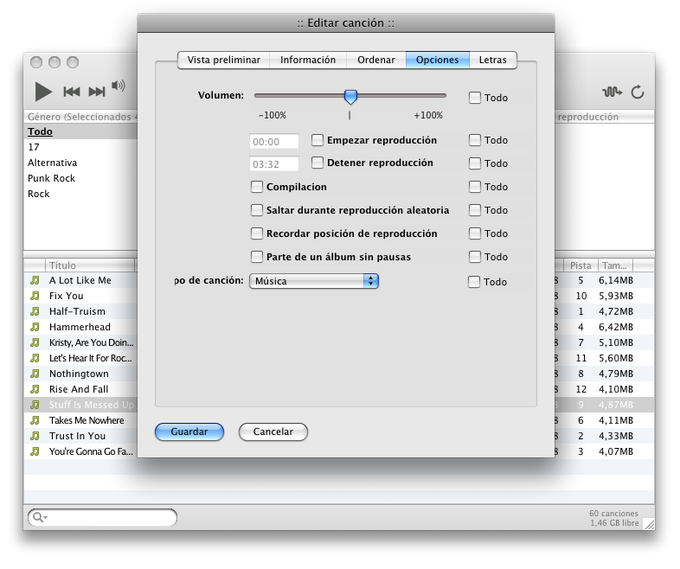Open the song type dropdown showing Música

(314, 281)
